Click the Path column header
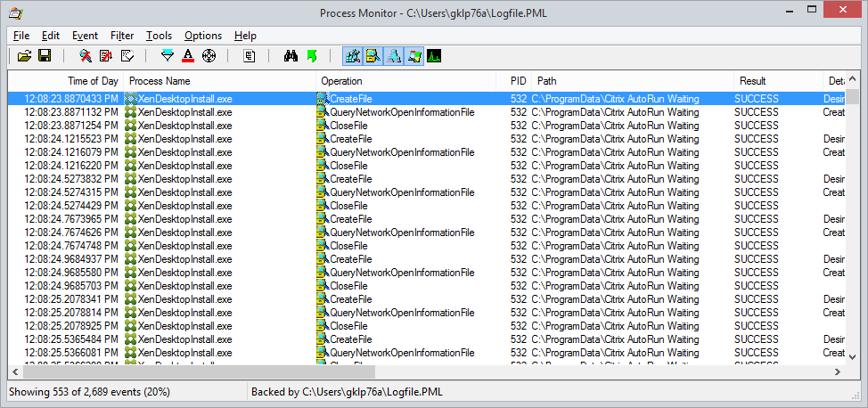This screenshot has height=408, width=868. (x=633, y=81)
